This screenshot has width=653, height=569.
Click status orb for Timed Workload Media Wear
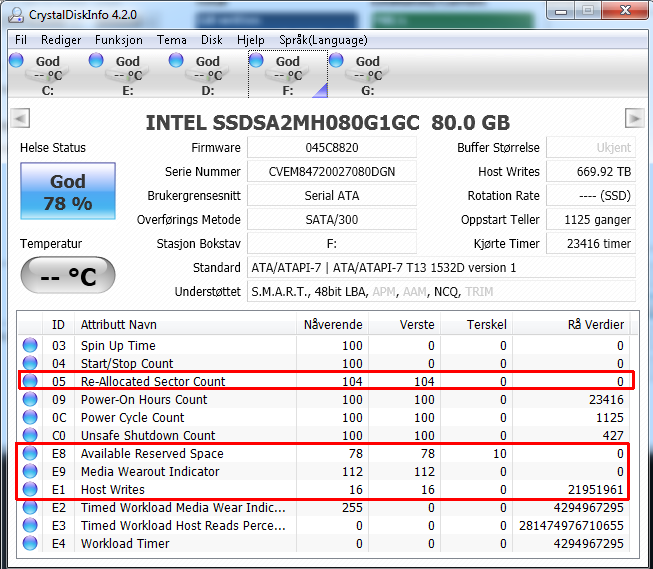click(30, 507)
